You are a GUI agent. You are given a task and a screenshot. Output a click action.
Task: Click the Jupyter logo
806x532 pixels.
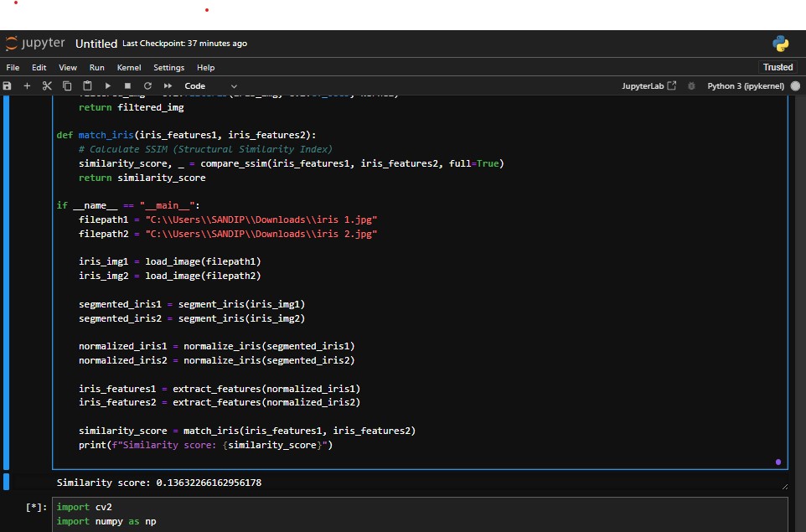click(35, 44)
